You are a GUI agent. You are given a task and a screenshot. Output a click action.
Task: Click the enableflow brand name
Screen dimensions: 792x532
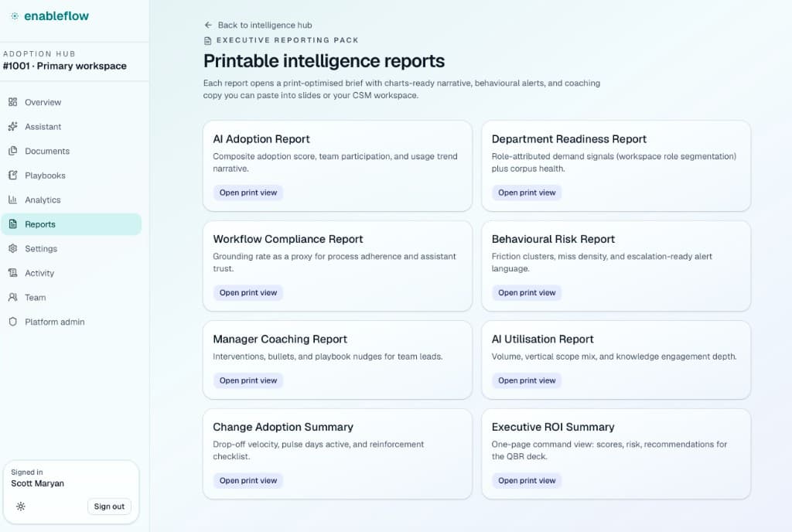click(56, 16)
